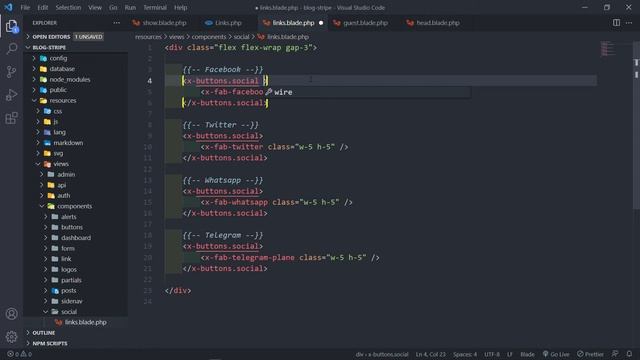Collapse the views folder
This screenshot has height=360, width=640.
pos(75,164)
